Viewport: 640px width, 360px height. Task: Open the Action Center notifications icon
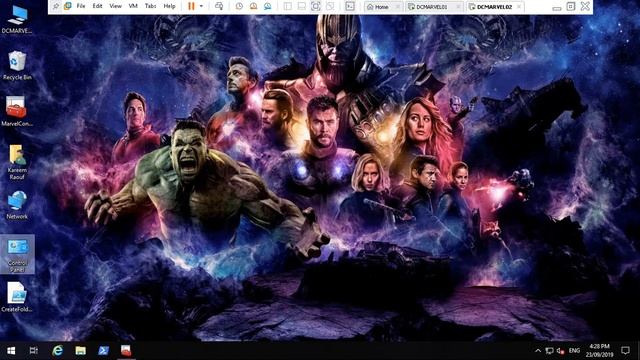click(x=625, y=351)
